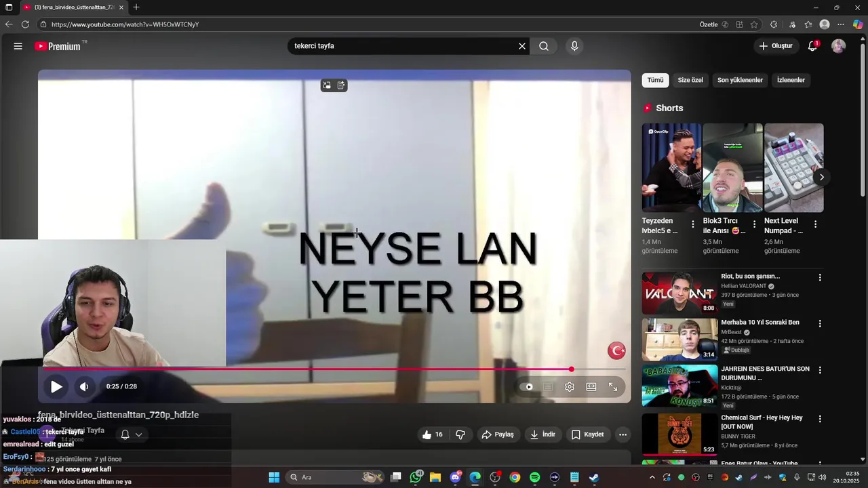Click the miniplayer icon above the video
This screenshot has height=488, width=868.
(x=327, y=85)
